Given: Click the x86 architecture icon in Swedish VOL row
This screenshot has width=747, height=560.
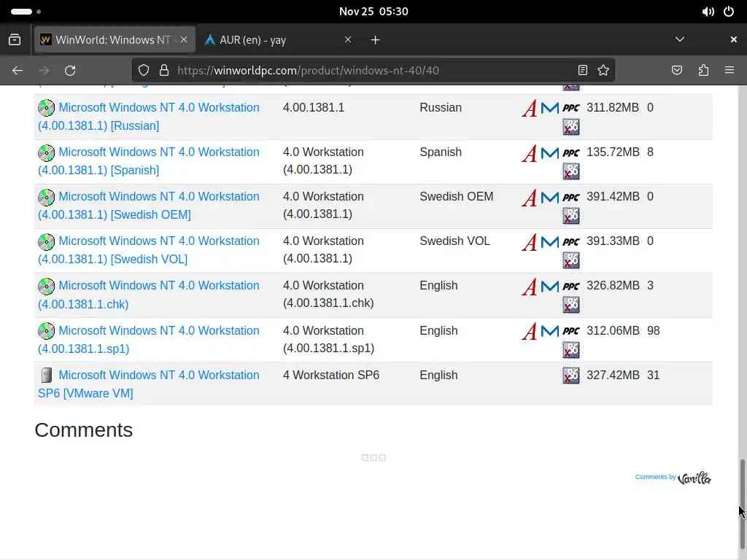Looking at the screenshot, I should [570, 260].
